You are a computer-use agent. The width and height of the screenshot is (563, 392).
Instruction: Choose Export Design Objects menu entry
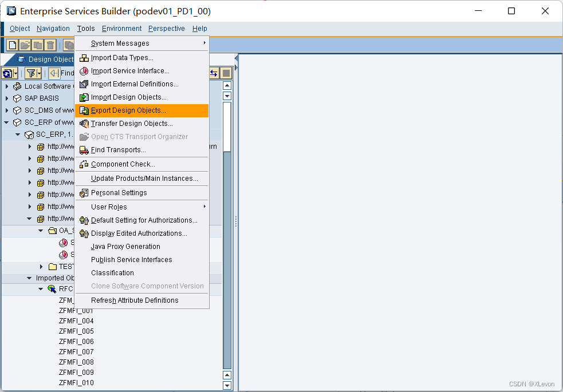click(x=142, y=110)
